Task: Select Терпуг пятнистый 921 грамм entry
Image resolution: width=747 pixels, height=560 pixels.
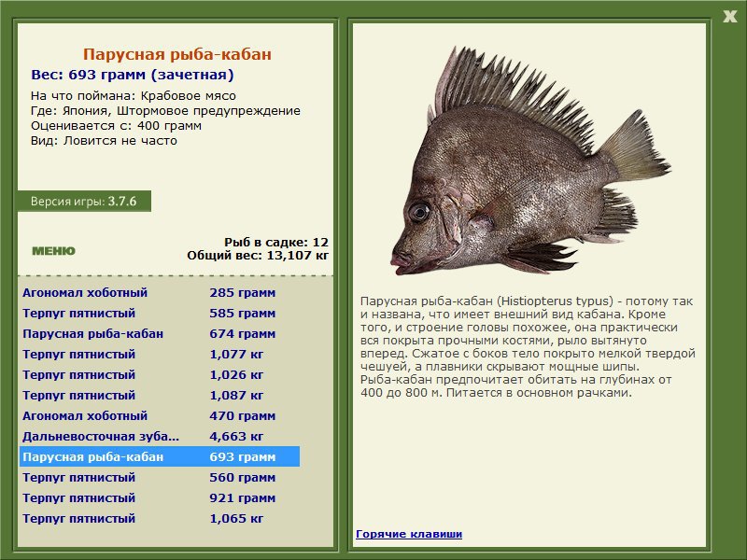Action: point(160,497)
